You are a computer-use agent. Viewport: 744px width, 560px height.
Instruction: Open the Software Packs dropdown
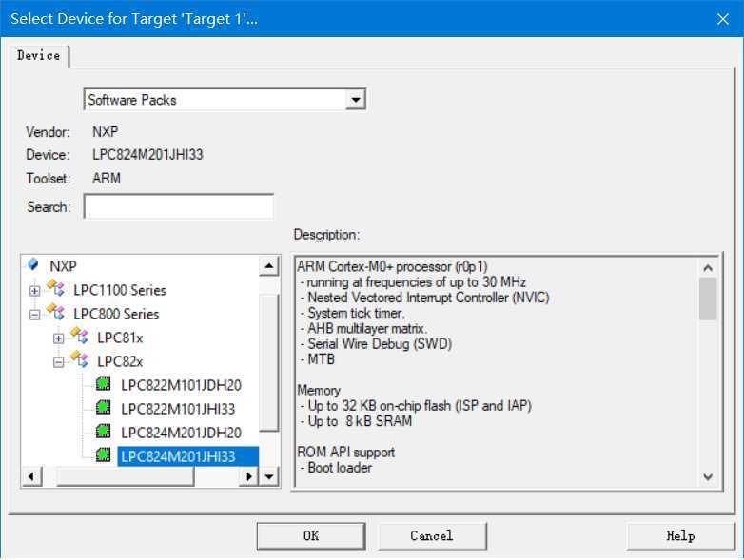tap(355, 100)
